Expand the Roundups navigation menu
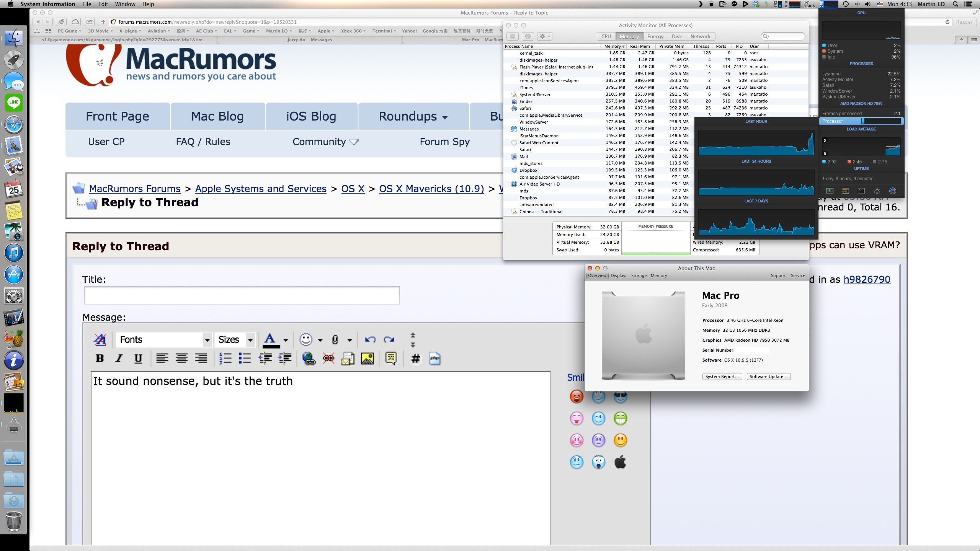Viewport: 980px width, 551px height. click(413, 116)
